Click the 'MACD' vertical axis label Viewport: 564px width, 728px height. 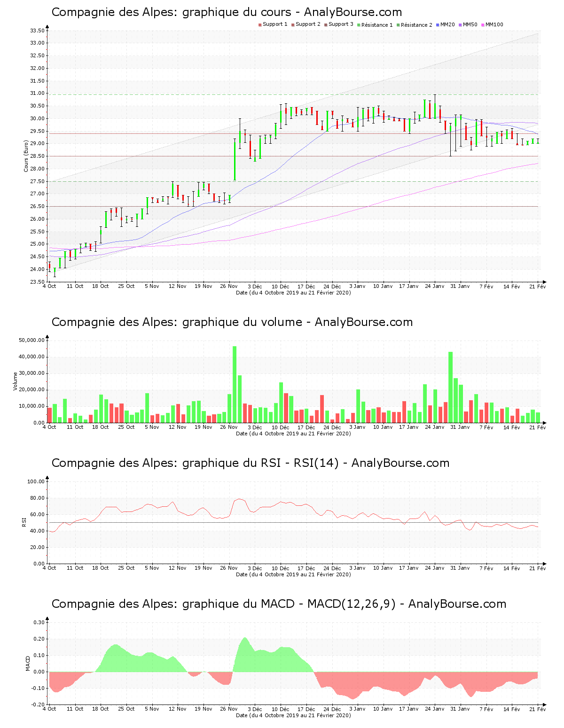[27, 663]
